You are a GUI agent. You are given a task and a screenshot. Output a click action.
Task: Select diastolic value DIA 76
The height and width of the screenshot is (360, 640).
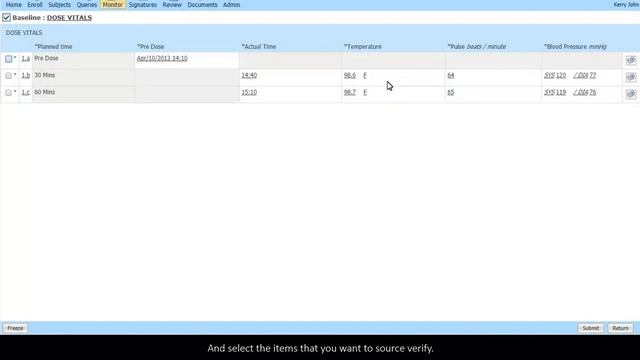(x=584, y=93)
